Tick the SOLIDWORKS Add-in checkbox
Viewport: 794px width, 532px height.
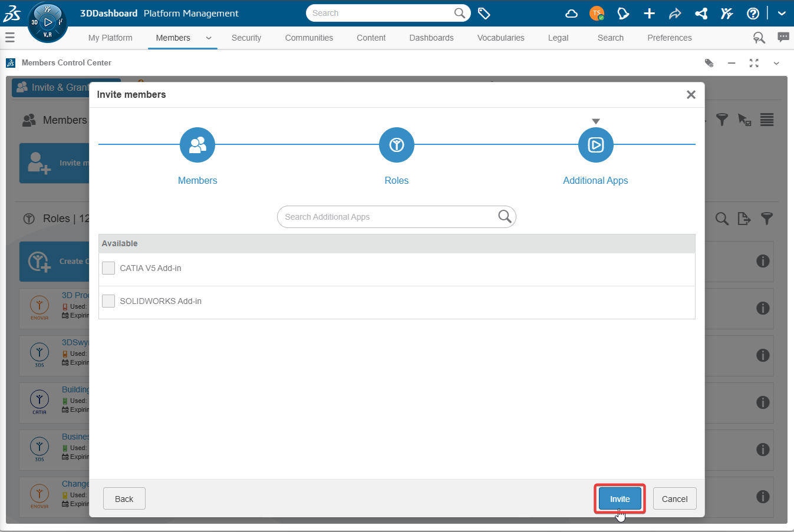[108, 301]
